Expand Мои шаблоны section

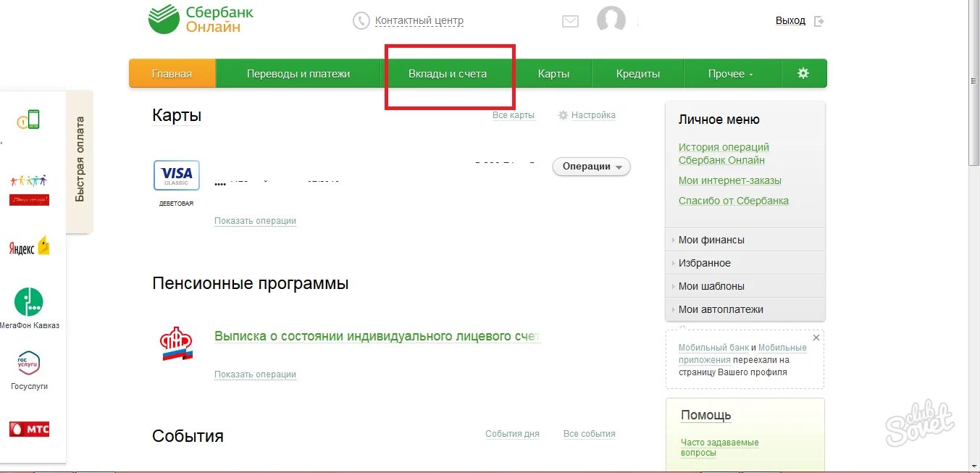745,286
